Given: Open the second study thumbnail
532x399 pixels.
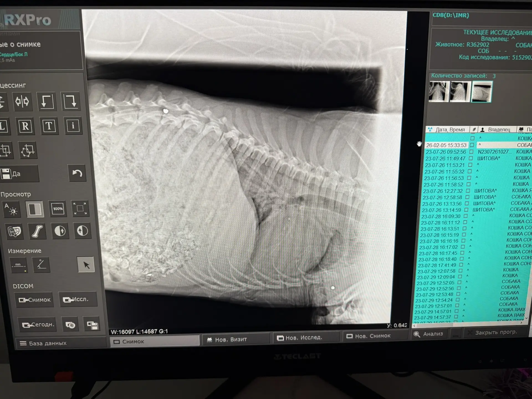Looking at the screenshot, I should click(x=460, y=92).
